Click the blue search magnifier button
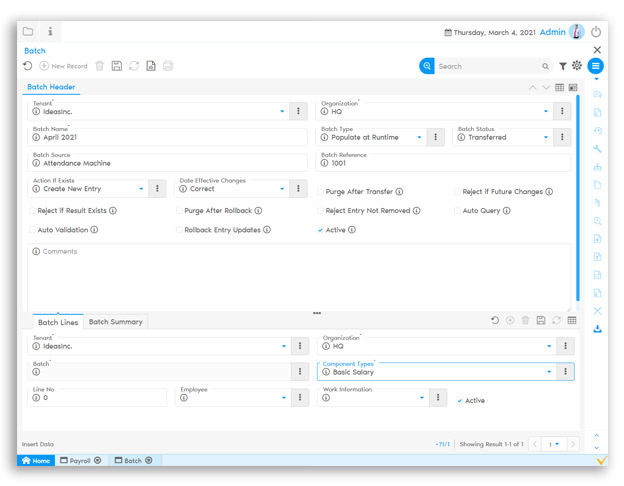Image resolution: width=624 pixels, height=486 pixels. (x=427, y=66)
